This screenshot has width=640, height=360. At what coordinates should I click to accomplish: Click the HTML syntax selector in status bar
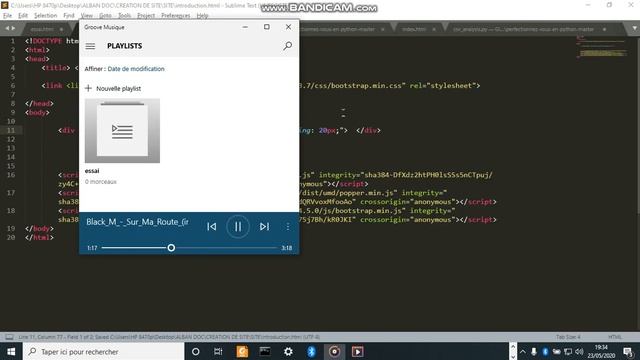coord(615,337)
